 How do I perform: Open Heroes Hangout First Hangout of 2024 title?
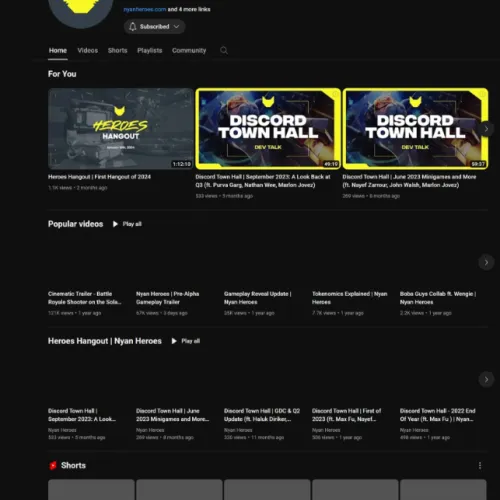[99, 177]
